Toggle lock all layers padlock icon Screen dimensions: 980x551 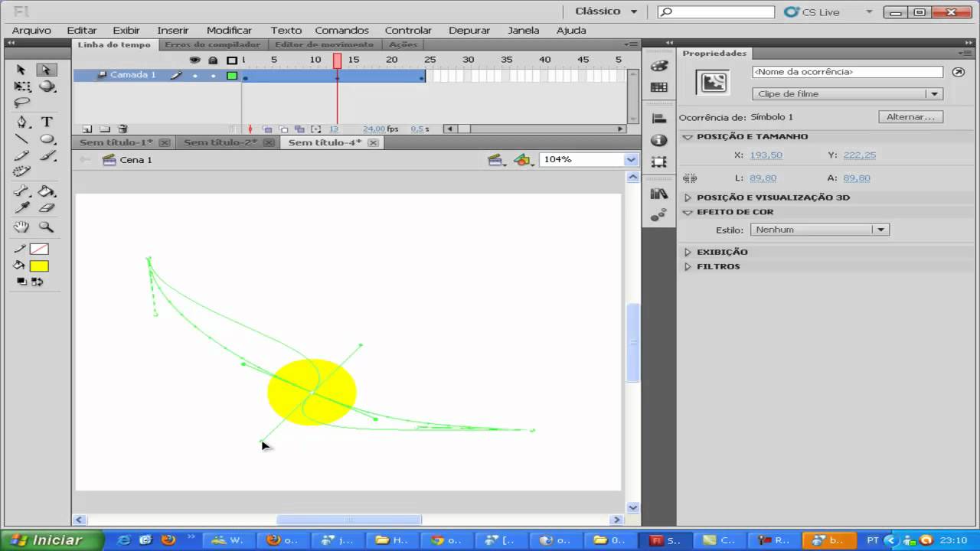pyautogui.click(x=213, y=60)
